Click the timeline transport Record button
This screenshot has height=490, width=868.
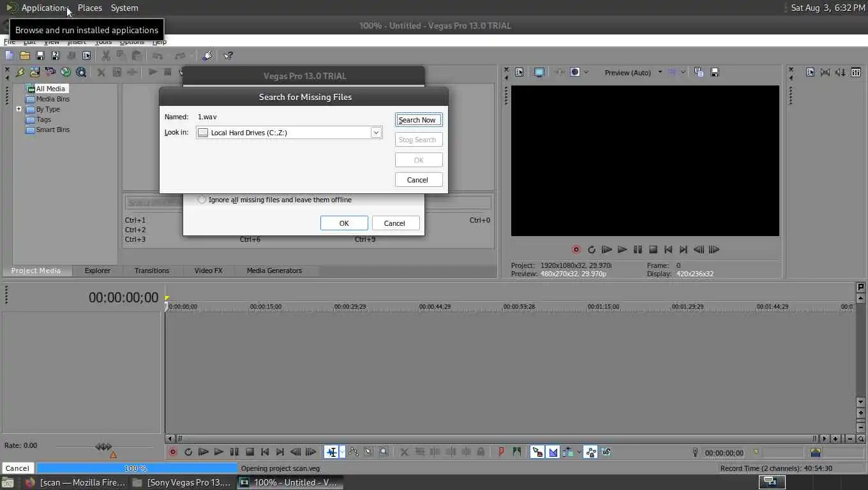172,452
